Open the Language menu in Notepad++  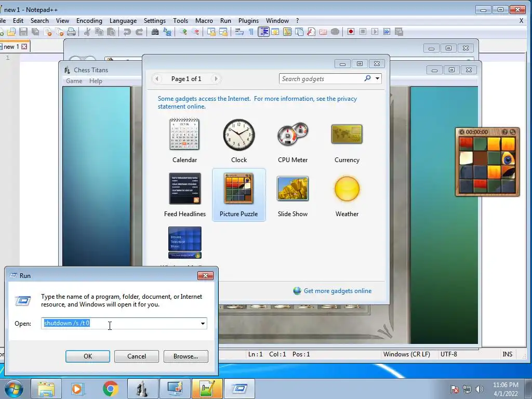point(123,21)
